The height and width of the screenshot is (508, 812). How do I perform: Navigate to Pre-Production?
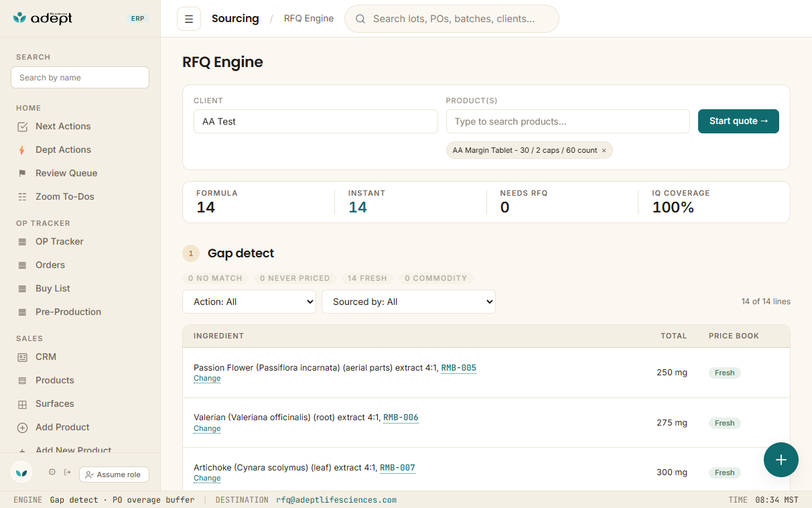(x=68, y=312)
